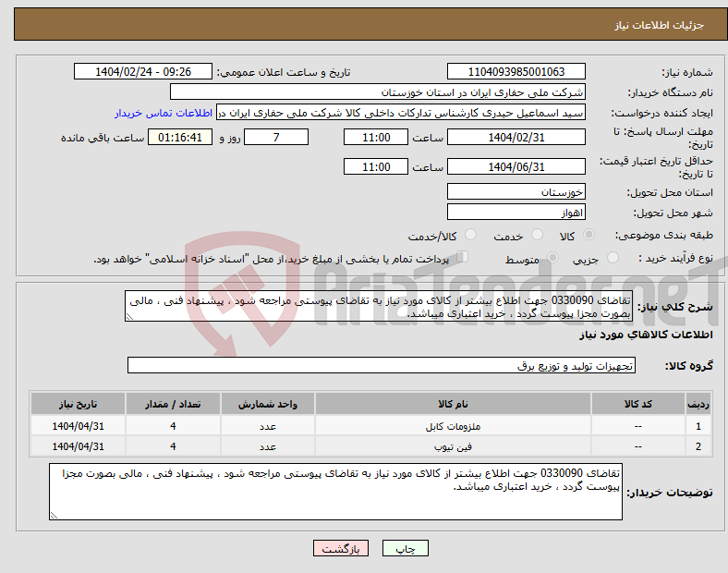Click the کد کالا column header
Image resolution: width=728 pixels, height=573 pixels.
tap(638, 404)
